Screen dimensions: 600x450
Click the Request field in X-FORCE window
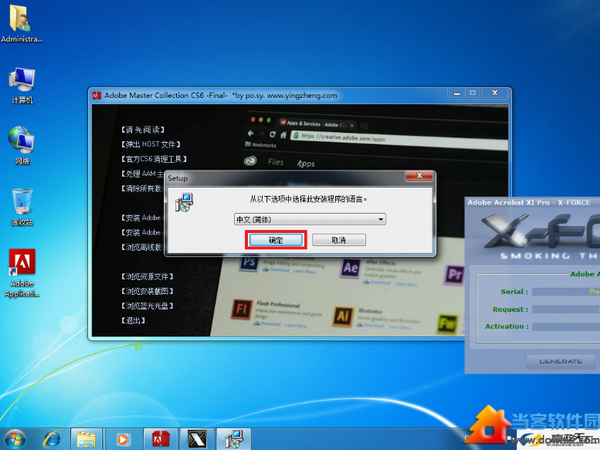click(x=566, y=309)
